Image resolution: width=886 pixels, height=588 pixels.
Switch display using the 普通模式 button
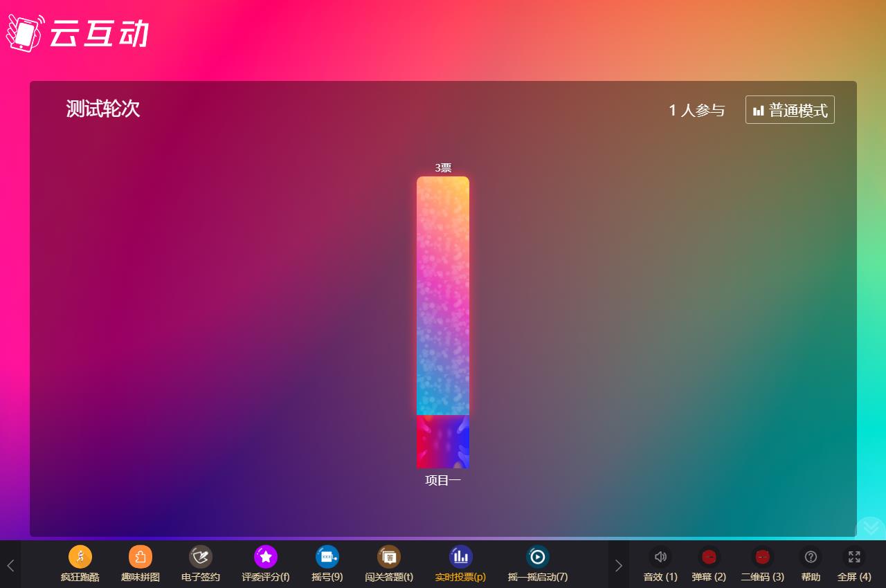click(790, 110)
